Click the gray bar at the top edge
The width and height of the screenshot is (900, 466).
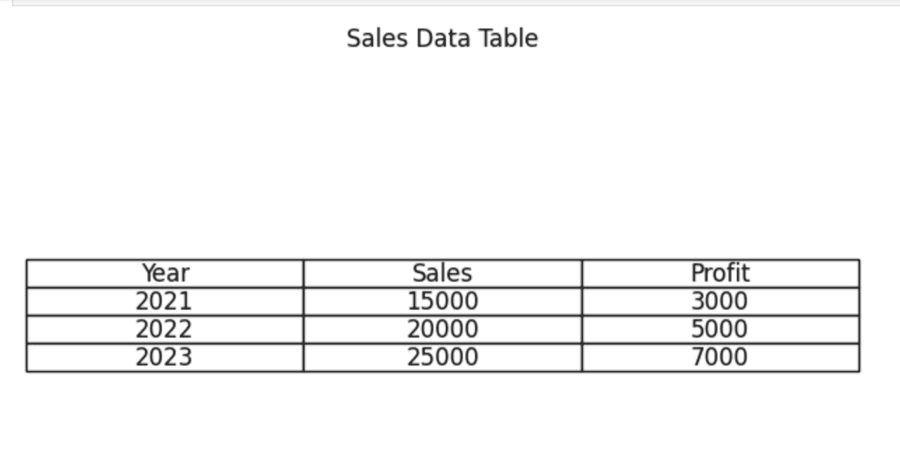[x=456, y=3]
